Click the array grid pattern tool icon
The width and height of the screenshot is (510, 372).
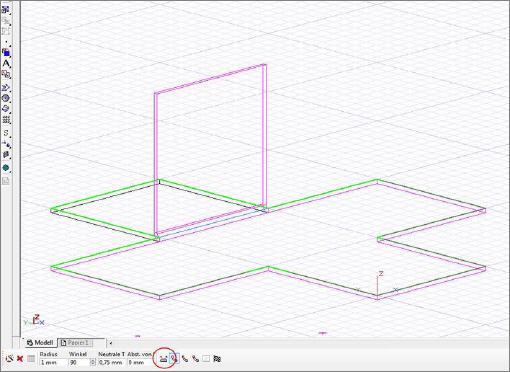(6, 120)
